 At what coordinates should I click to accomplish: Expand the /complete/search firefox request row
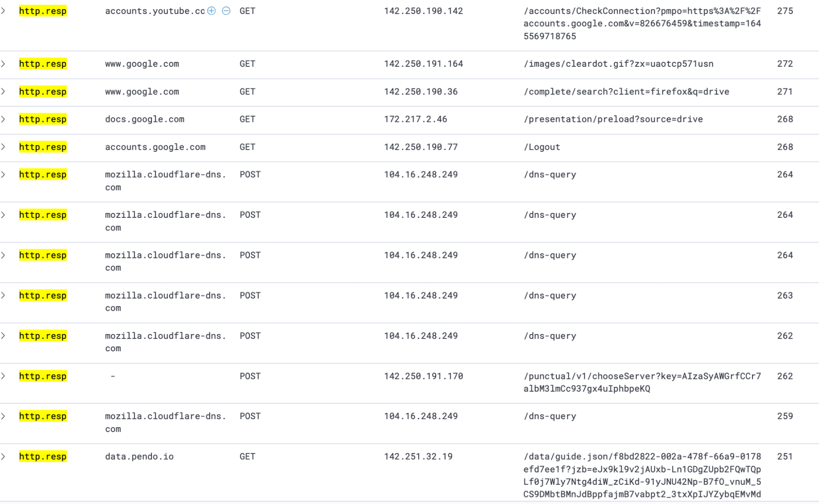coord(3,92)
